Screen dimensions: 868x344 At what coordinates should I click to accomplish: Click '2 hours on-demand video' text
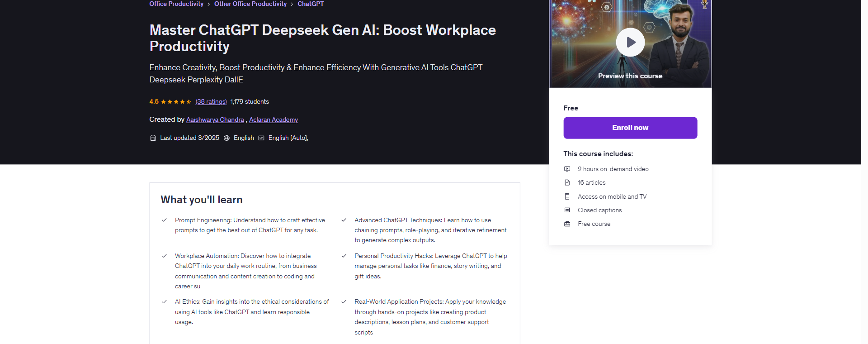[x=613, y=169]
